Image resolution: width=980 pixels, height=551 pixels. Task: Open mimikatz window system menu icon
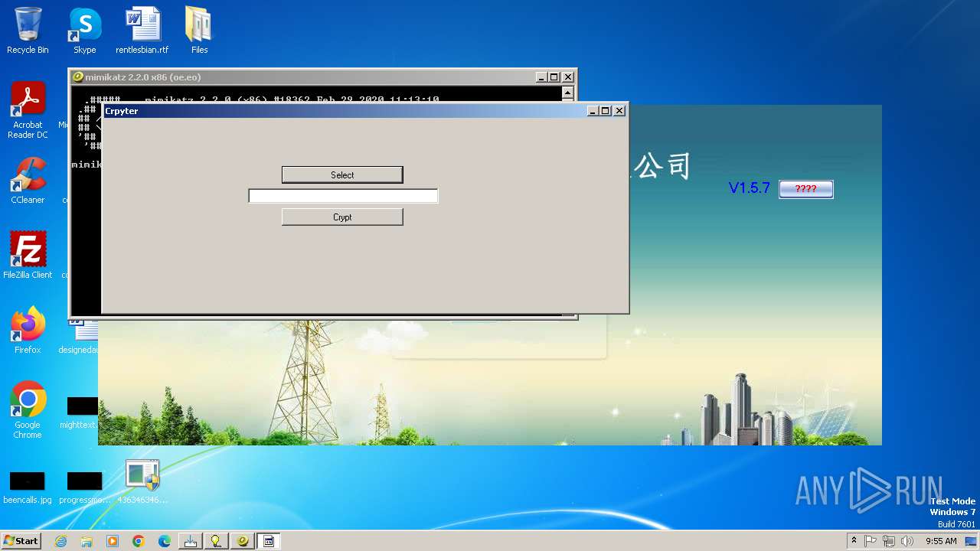point(77,77)
